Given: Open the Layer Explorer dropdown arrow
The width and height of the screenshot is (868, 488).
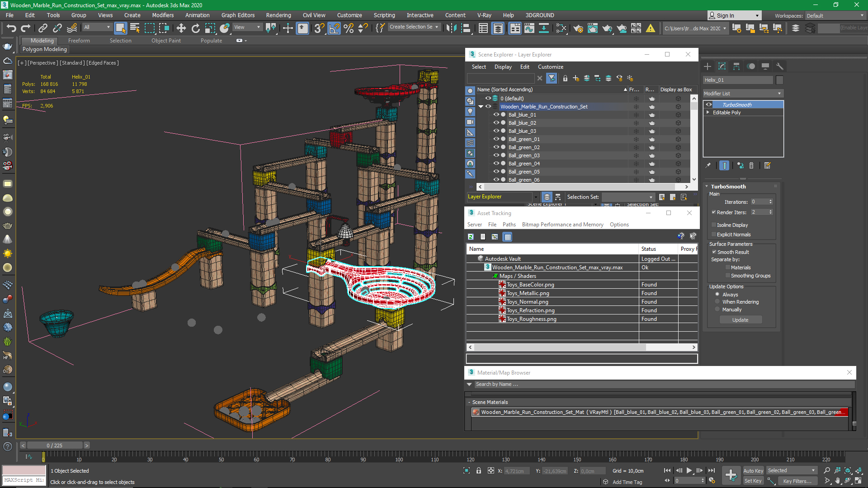Looking at the screenshot, I should (536, 197).
